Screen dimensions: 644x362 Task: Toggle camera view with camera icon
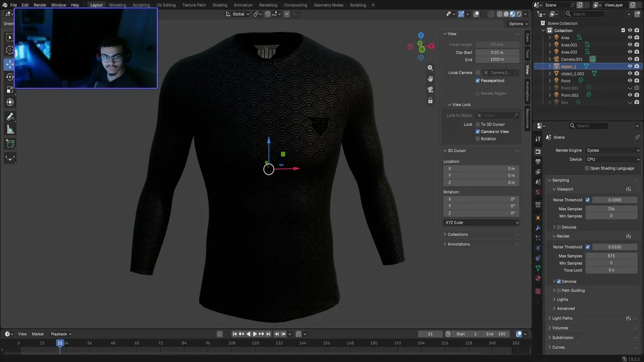[430, 89]
